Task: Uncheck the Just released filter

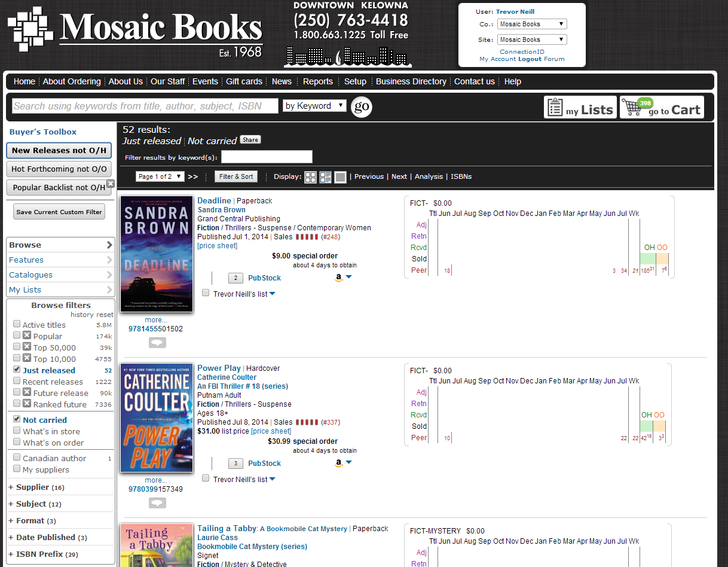Action: click(17, 370)
